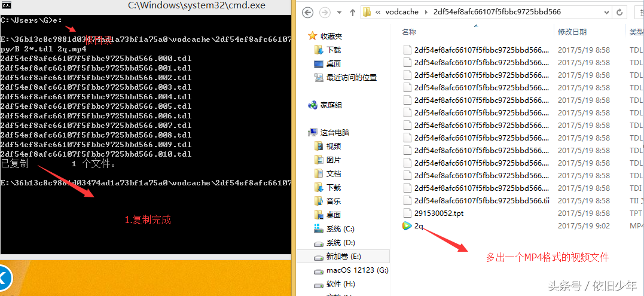
Task: Sort files by 修改日期 column header
Action: (572, 32)
